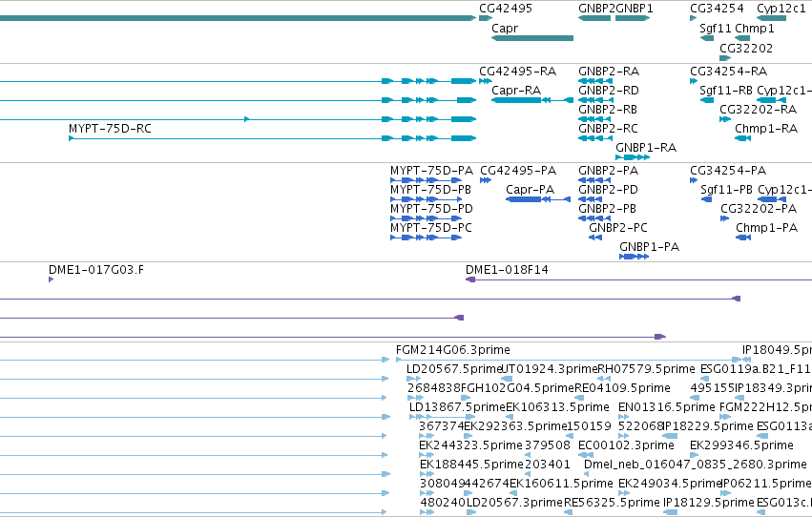Select EST EK299346.5prime
The image size is (812, 517).
(x=741, y=445)
